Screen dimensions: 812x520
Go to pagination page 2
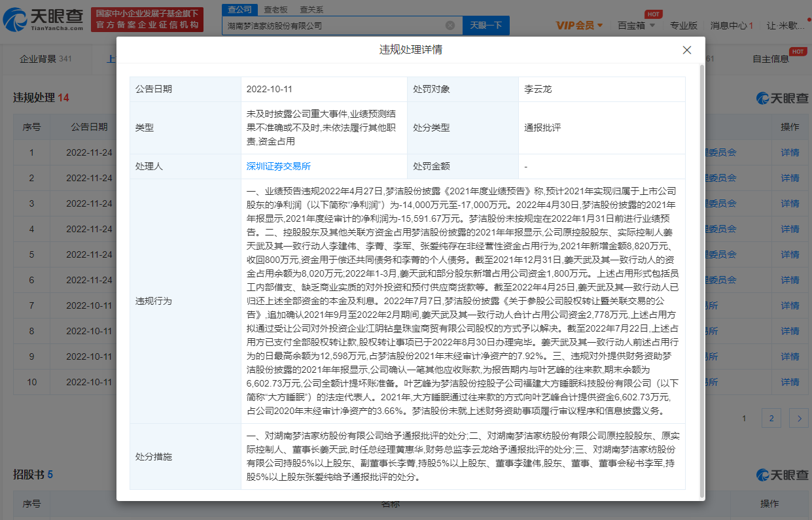(771, 418)
